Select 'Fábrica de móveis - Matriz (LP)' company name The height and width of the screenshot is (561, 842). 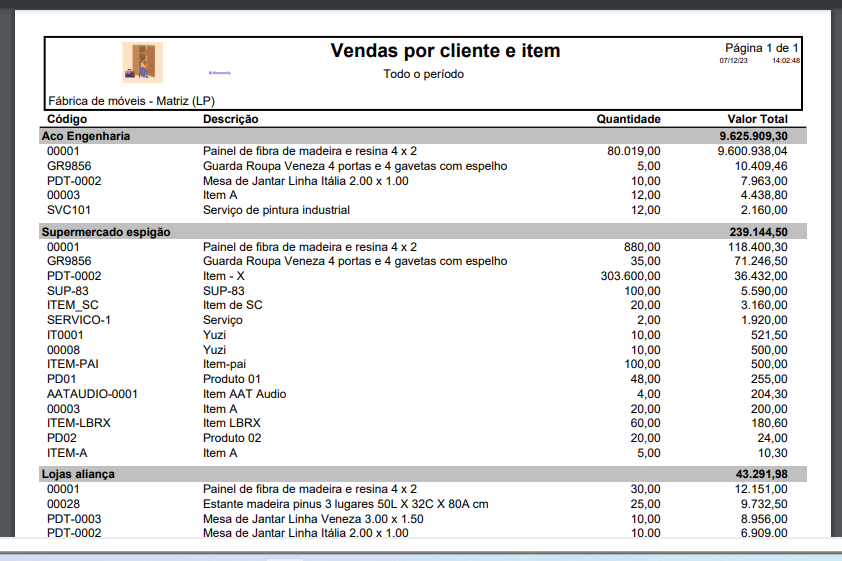click(x=132, y=101)
